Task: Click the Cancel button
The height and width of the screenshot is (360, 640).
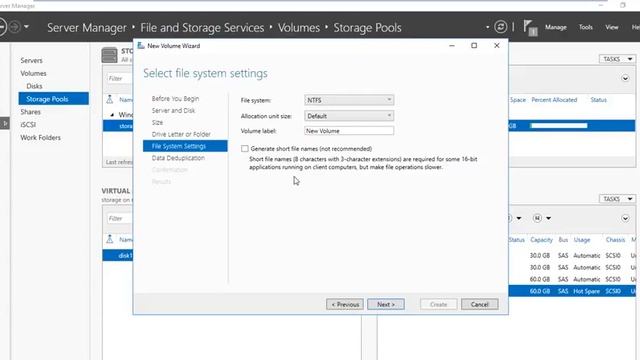Action: (480, 304)
